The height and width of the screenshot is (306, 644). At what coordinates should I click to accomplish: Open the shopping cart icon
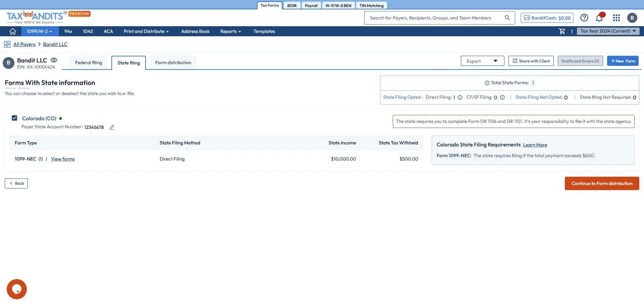[562, 31]
